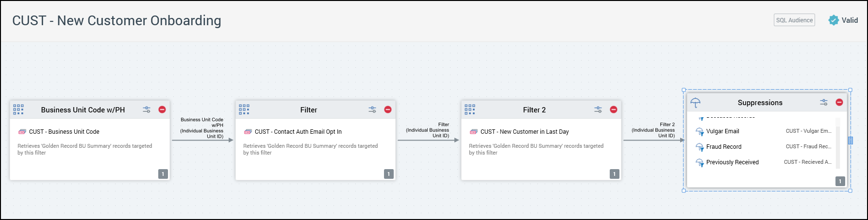Remove the Filter 2 block
Image resolution: width=868 pixels, height=220 pixels.
pos(614,110)
